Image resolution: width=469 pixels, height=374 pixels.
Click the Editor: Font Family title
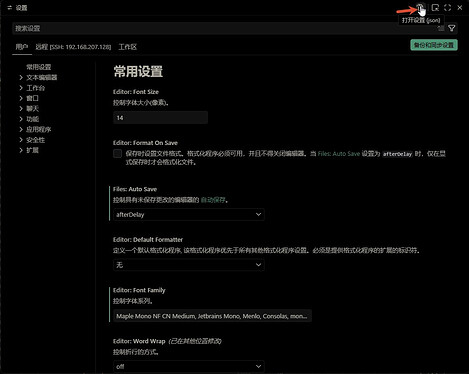(139, 290)
